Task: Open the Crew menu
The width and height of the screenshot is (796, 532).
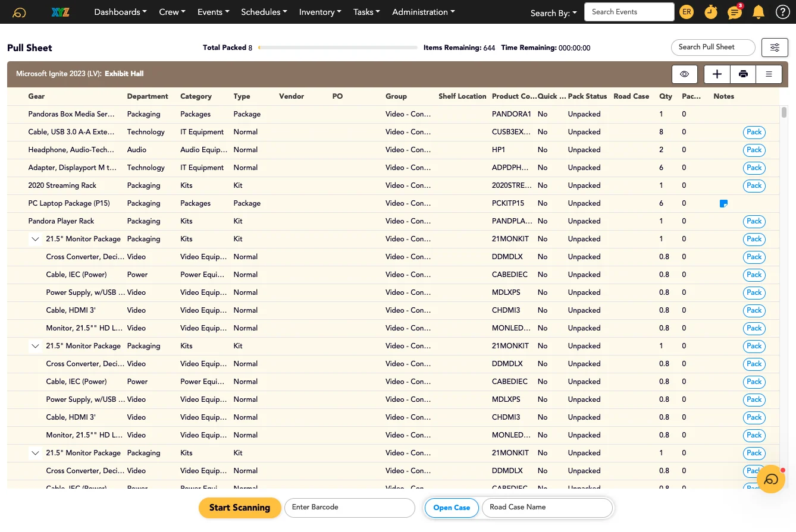Action: pyautogui.click(x=173, y=12)
